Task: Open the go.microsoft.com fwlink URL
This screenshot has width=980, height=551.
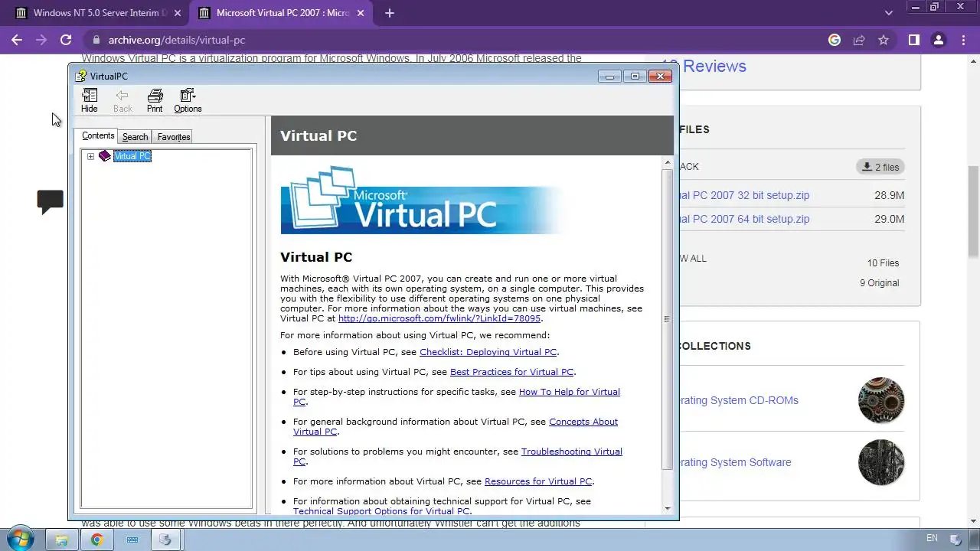Action: click(x=439, y=318)
